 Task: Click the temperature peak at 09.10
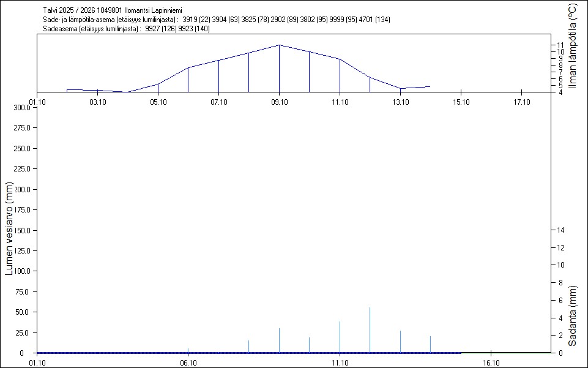(279, 45)
